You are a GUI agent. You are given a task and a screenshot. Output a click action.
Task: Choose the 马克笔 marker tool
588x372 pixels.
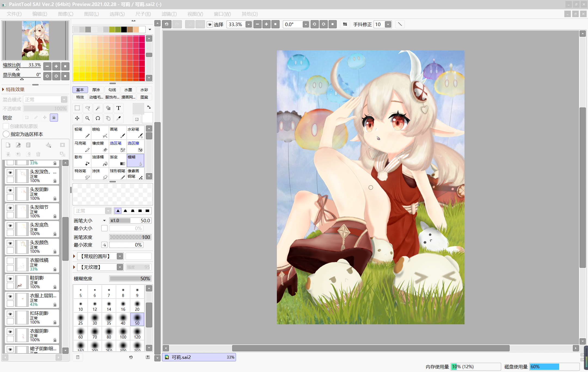coord(82,146)
